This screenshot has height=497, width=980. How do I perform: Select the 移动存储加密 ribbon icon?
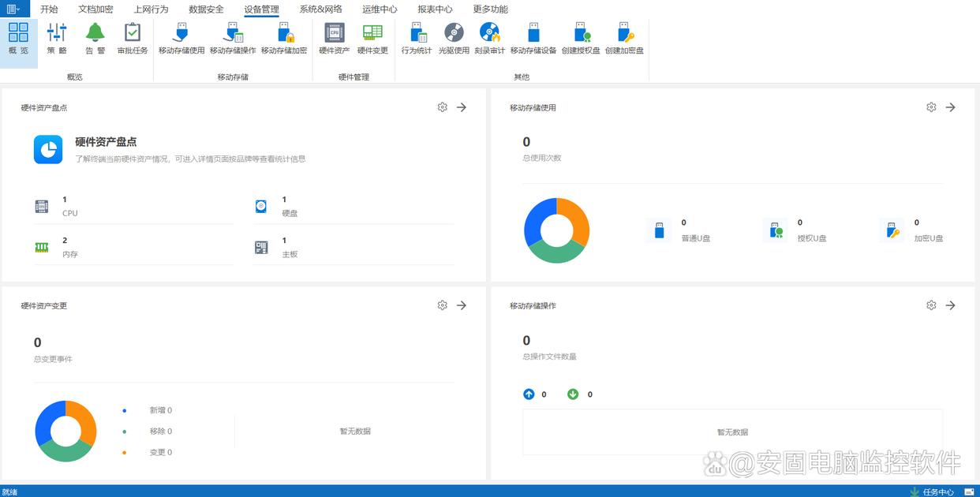(284, 37)
